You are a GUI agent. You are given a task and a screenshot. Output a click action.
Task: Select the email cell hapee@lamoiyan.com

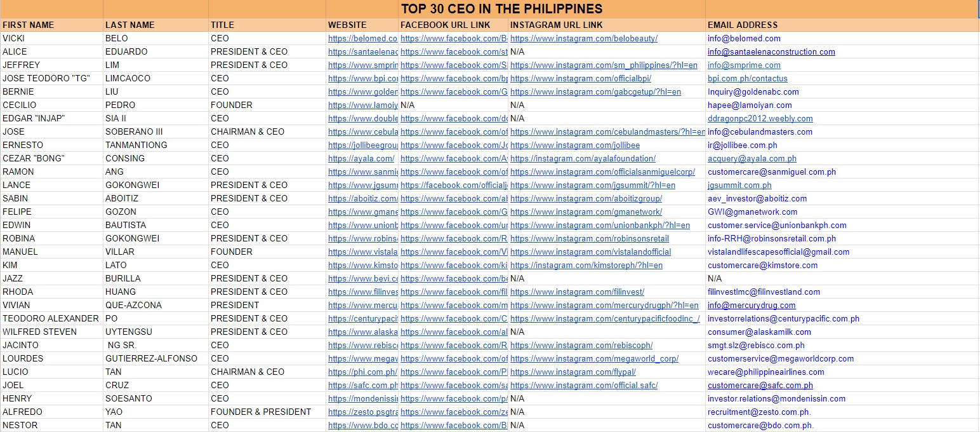(842, 105)
